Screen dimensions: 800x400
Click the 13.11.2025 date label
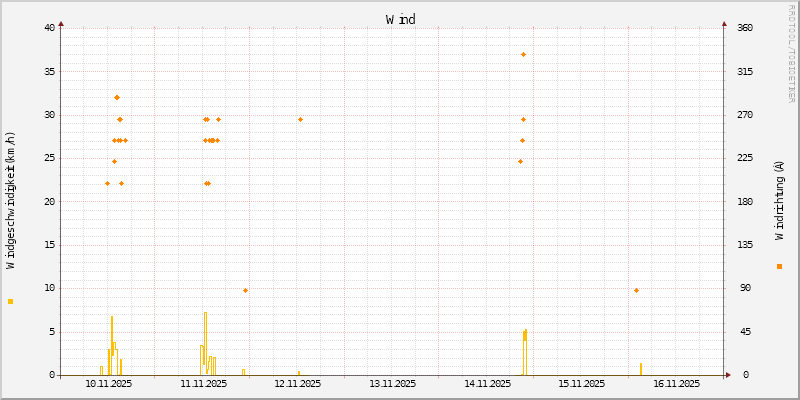(392, 383)
